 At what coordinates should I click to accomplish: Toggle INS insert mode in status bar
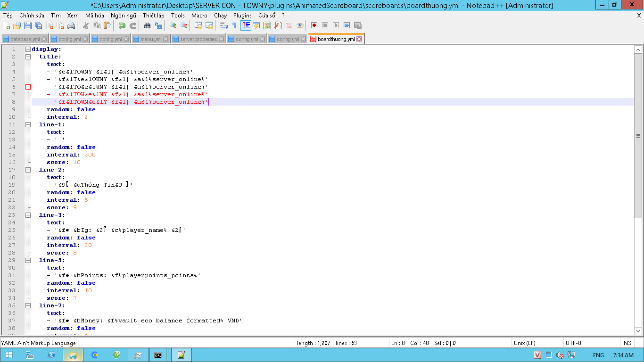click(x=627, y=343)
